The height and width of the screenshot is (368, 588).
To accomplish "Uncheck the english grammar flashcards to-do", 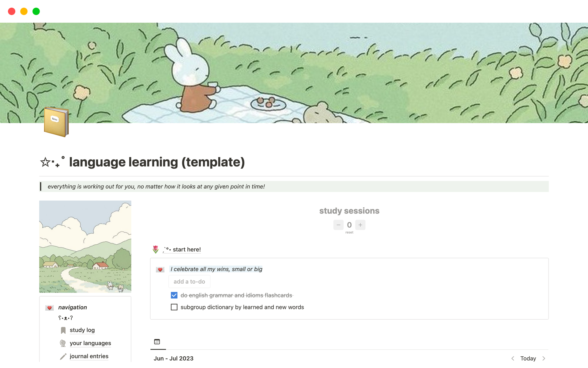I will 174,295.
